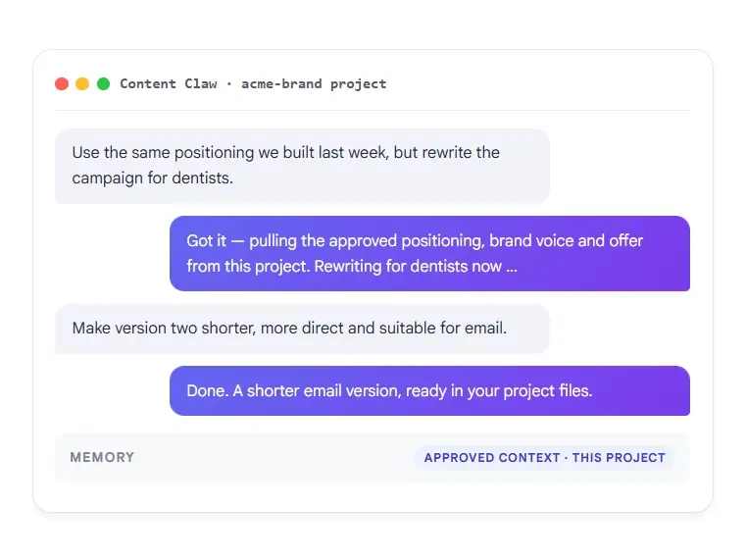The width and height of the screenshot is (747, 560).
Task: Click 'Rewriting for dentists now' in the first reply
Action: [x=408, y=267]
